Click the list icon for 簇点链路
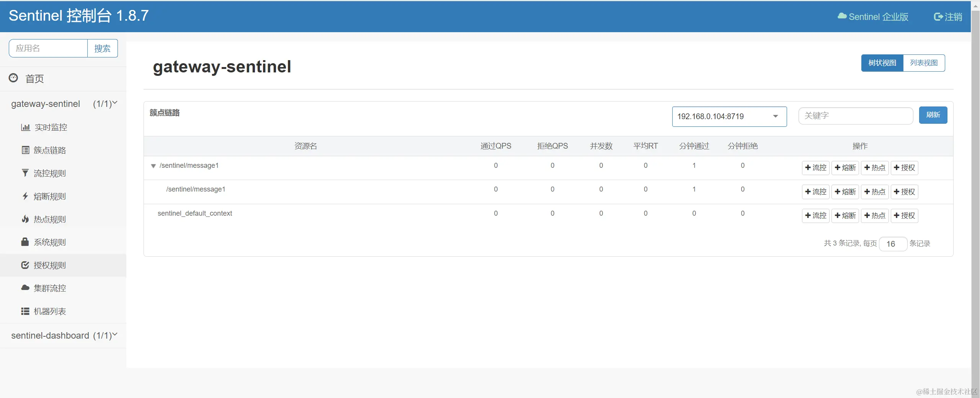 25,150
